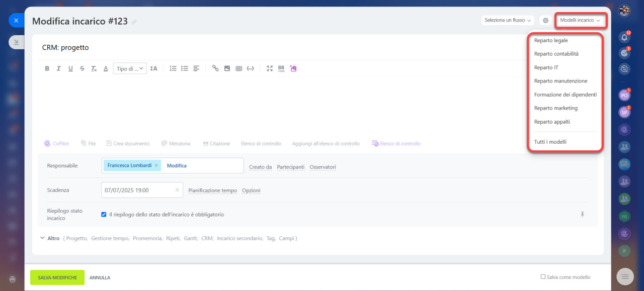Screen dimensions: 644x291
Task: Click 'Modifica' in the Responsabile field
Action: (177, 165)
